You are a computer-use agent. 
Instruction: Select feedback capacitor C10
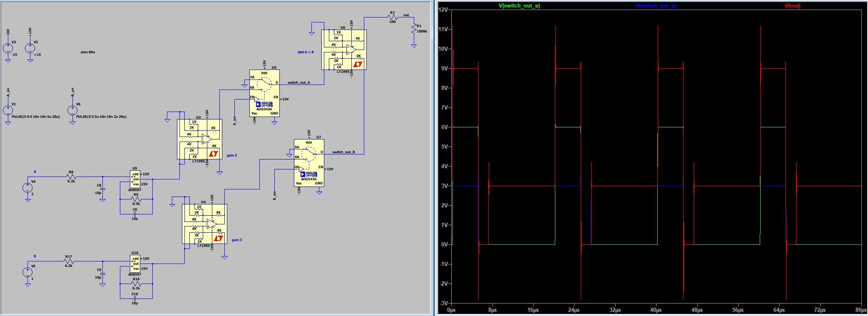135,299
